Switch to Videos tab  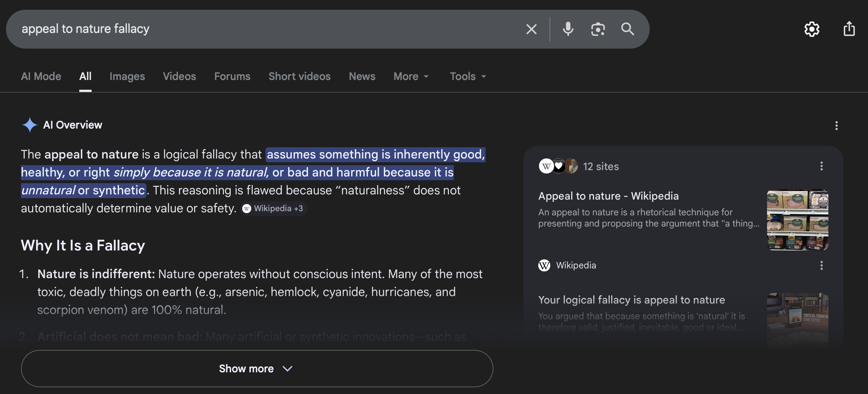point(179,76)
